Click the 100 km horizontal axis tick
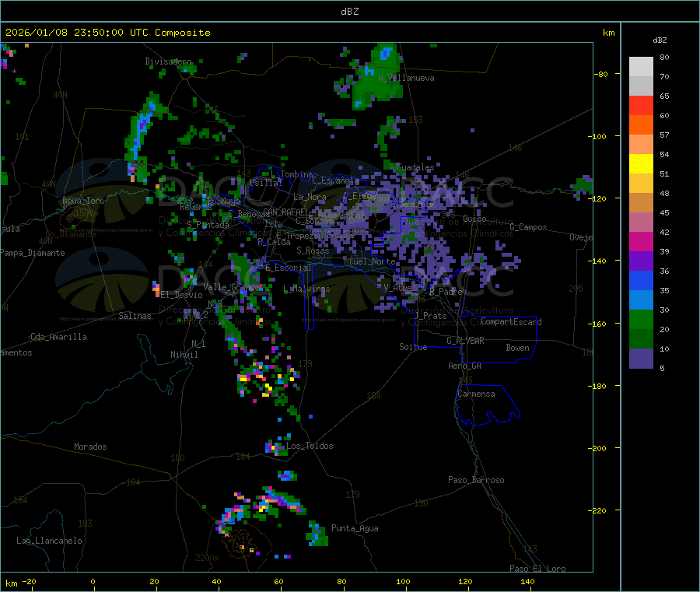This screenshot has width=700, height=592. click(403, 581)
